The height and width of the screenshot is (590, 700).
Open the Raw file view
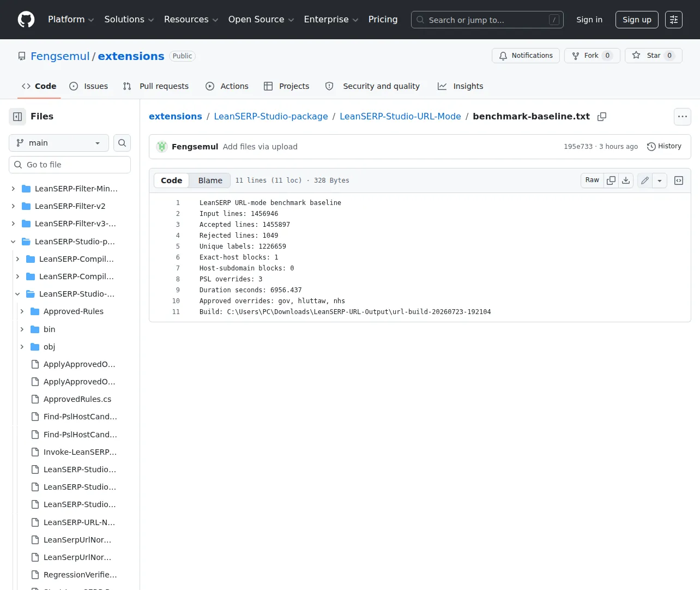click(592, 180)
